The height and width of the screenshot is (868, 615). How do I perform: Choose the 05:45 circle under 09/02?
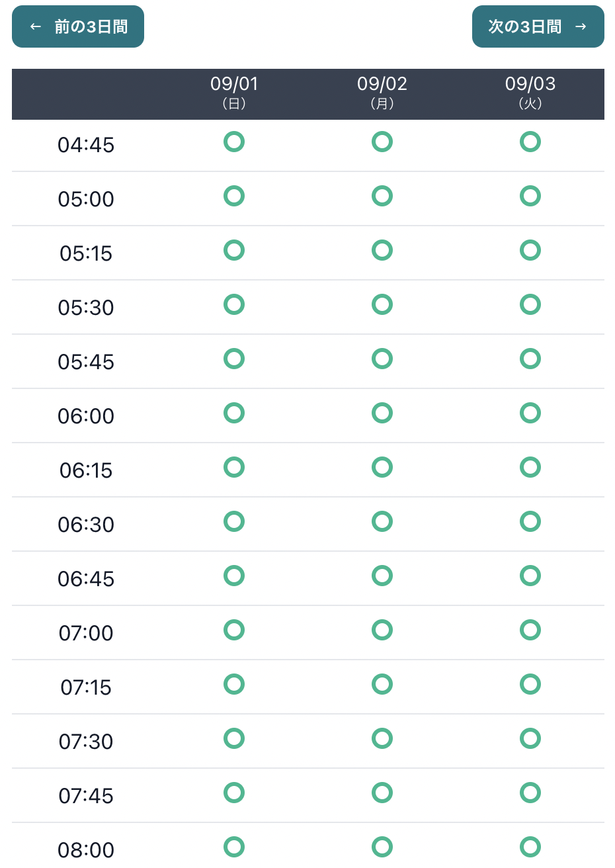(382, 359)
